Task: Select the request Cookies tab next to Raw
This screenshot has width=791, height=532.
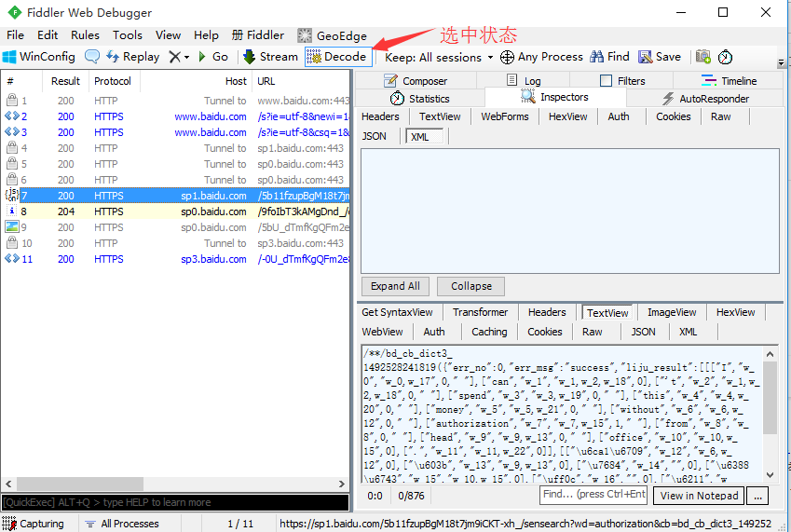Action: [x=673, y=116]
